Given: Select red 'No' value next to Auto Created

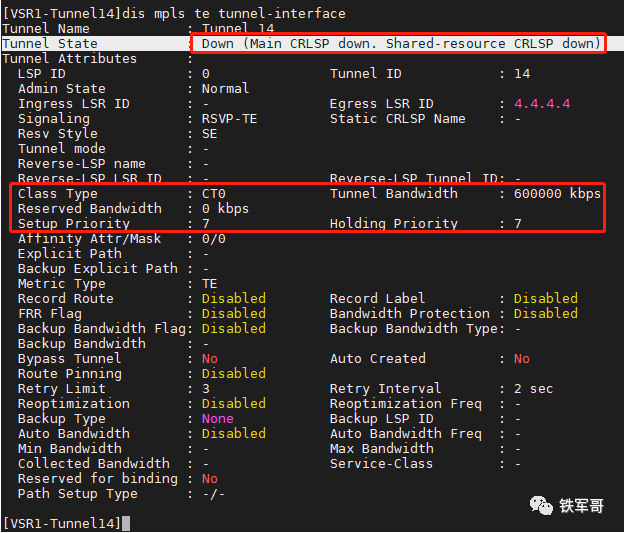Looking at the screenshot, I should click(522, 359).
